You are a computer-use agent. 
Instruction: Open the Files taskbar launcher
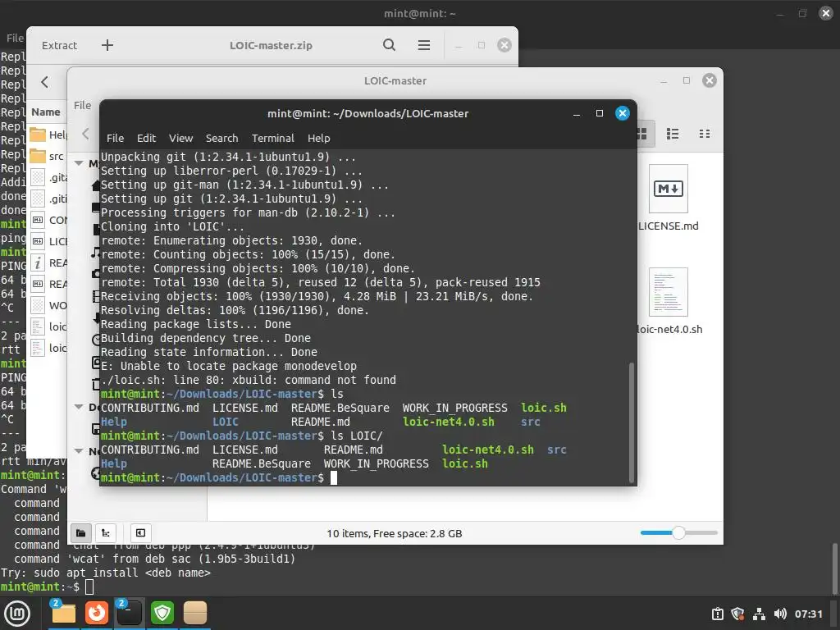[x=64, y=613]
